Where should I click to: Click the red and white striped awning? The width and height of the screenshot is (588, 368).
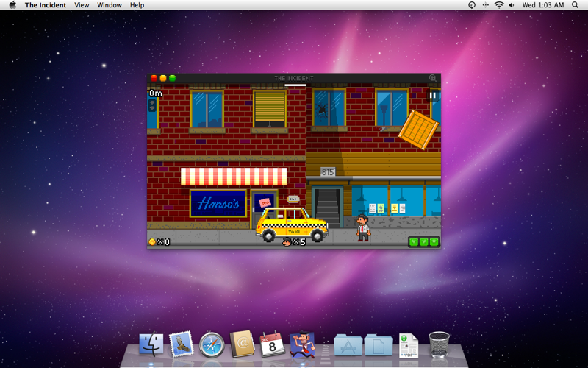coord(234,177)
